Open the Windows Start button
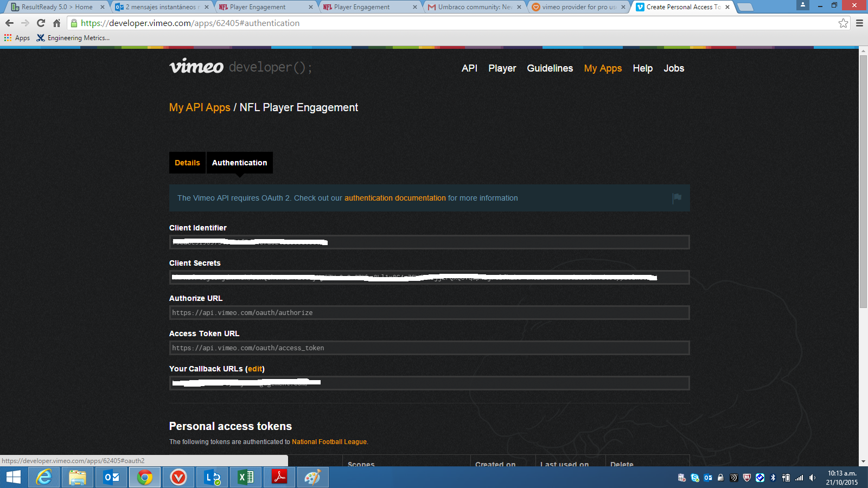The width and height of the screenshot is (868, 488). coord(14,477)
